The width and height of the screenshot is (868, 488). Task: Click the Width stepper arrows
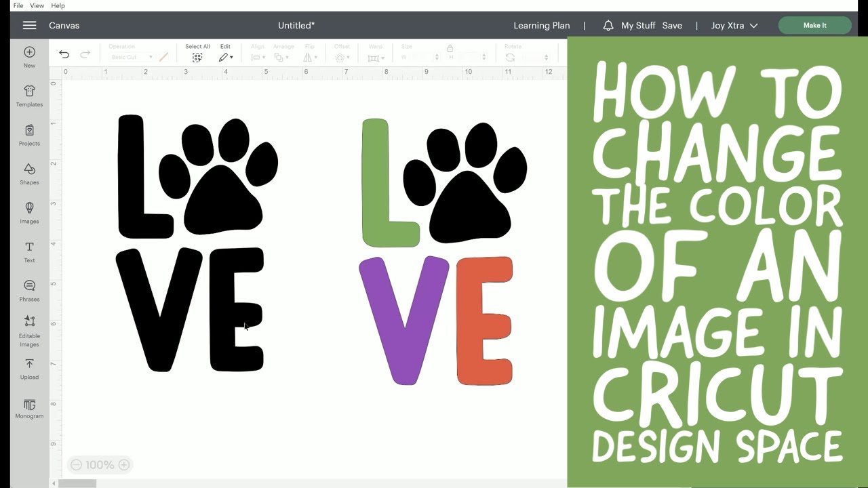438,58
